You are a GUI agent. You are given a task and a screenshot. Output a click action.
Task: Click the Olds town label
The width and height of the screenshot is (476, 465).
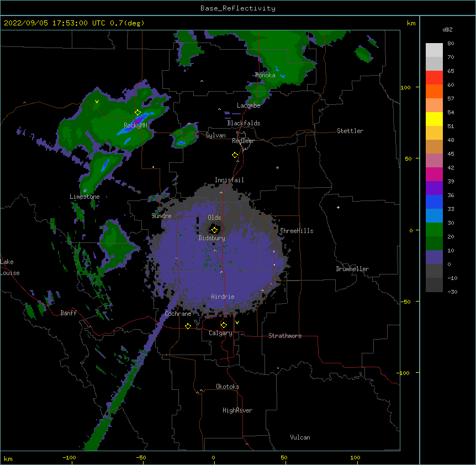click(x=214, y=218)
